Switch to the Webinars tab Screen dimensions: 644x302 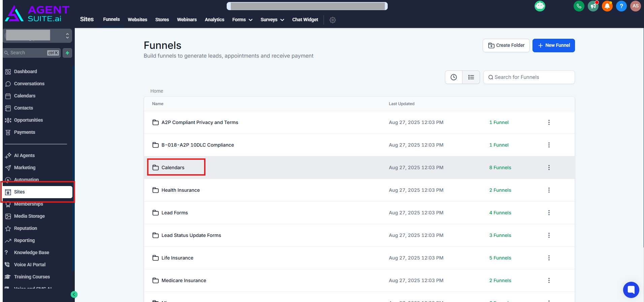(x=187, y=20)
